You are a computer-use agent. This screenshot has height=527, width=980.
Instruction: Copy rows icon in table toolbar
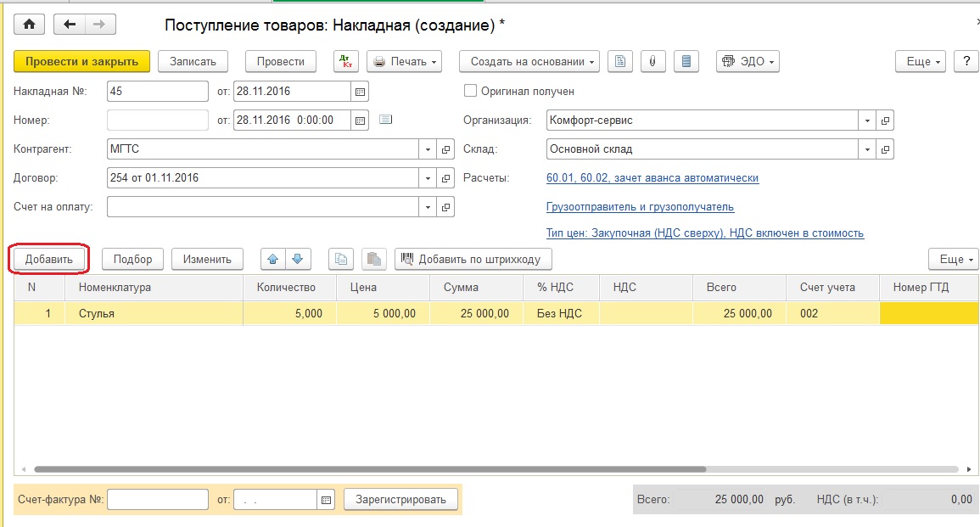341,259
